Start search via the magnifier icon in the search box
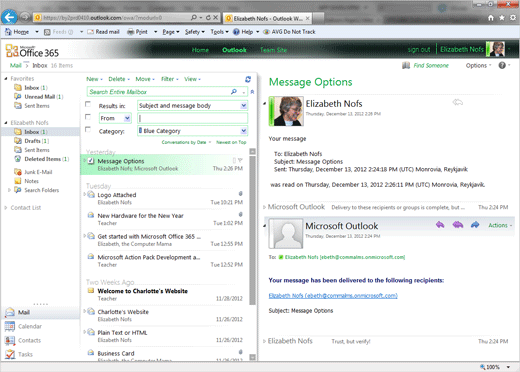Image resolution: width=520 pixels, height=372 pixels. (x=234, y=92)
